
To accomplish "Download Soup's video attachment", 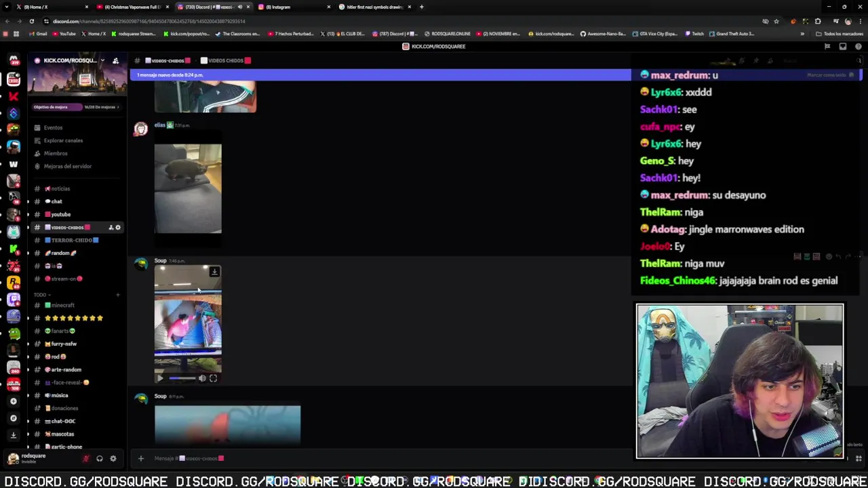I will pyautogui.click(x=214, y=272).
